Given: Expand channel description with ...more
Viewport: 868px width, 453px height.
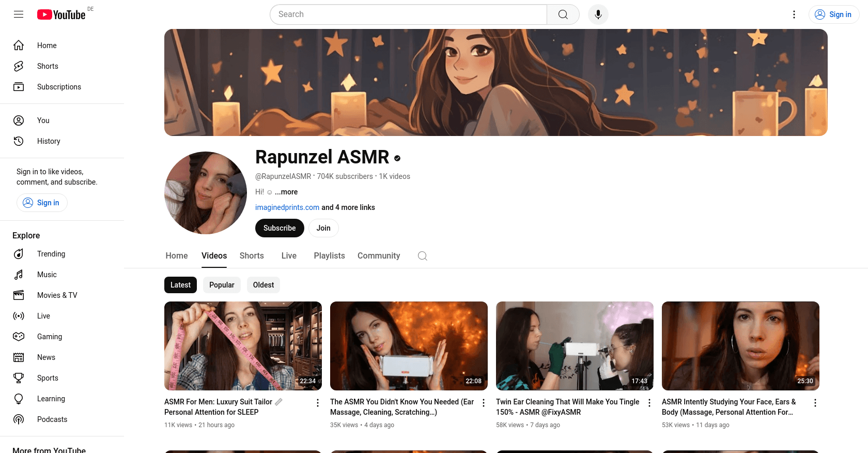Looking at the screenshot, I should coord(286,192).
